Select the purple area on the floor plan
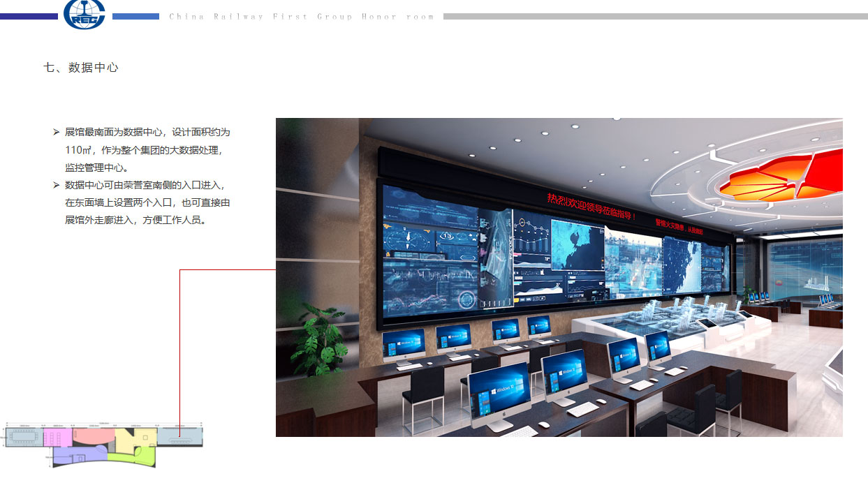The image size is (868, 483). click(x=77, y=457)
